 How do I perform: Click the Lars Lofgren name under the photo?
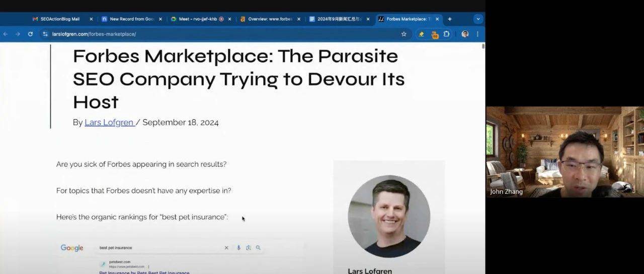coord(370,271)
